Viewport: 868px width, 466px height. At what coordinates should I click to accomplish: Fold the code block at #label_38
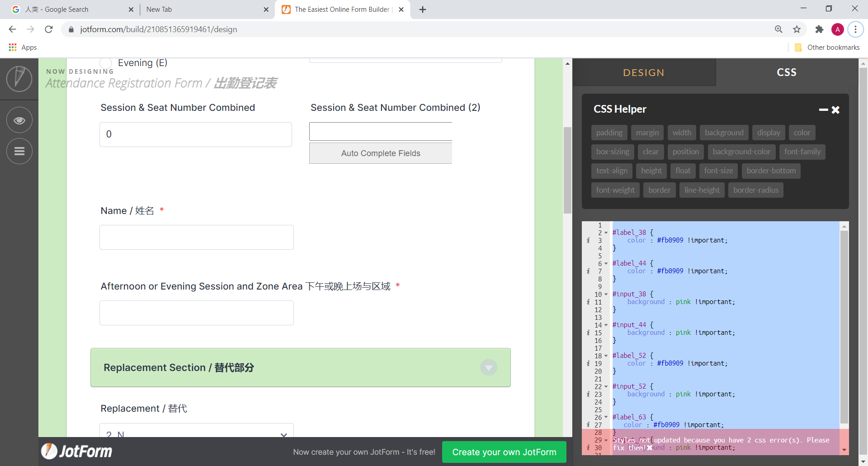(x=606, y=233)
